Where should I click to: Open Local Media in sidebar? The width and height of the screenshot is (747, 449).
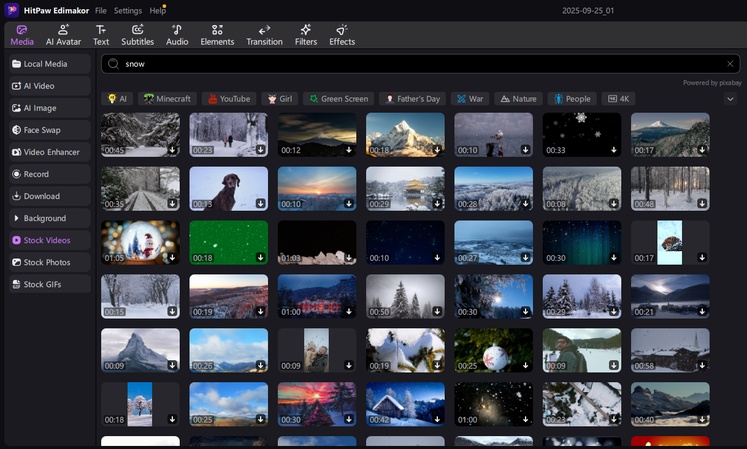(x=50, y=64)
